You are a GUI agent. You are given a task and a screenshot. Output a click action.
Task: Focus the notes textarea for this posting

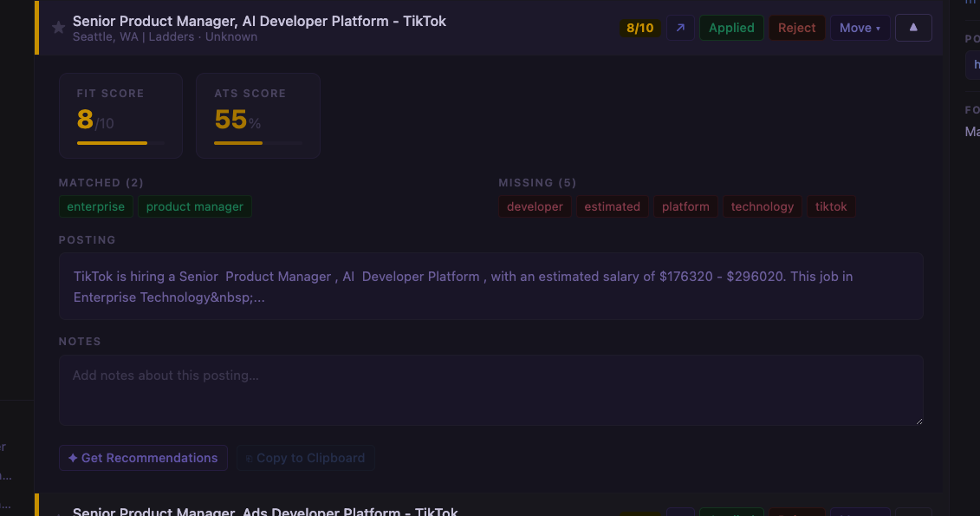pos(490,390)
